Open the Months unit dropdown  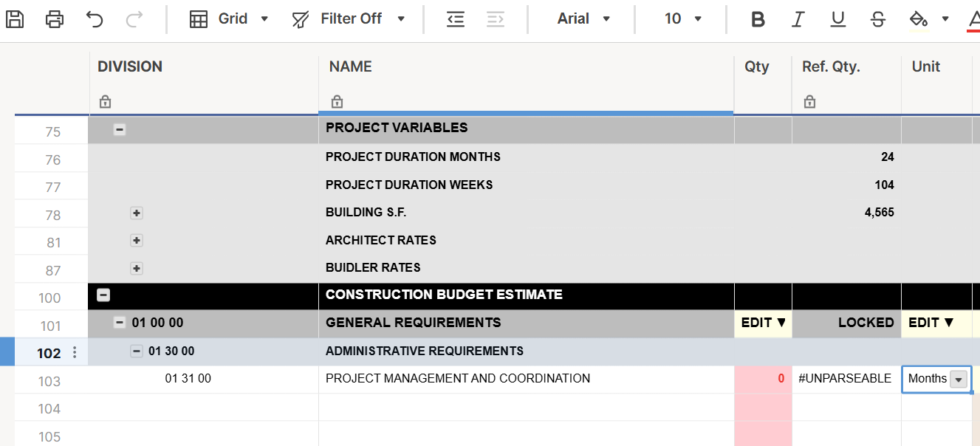pos(958,379)
